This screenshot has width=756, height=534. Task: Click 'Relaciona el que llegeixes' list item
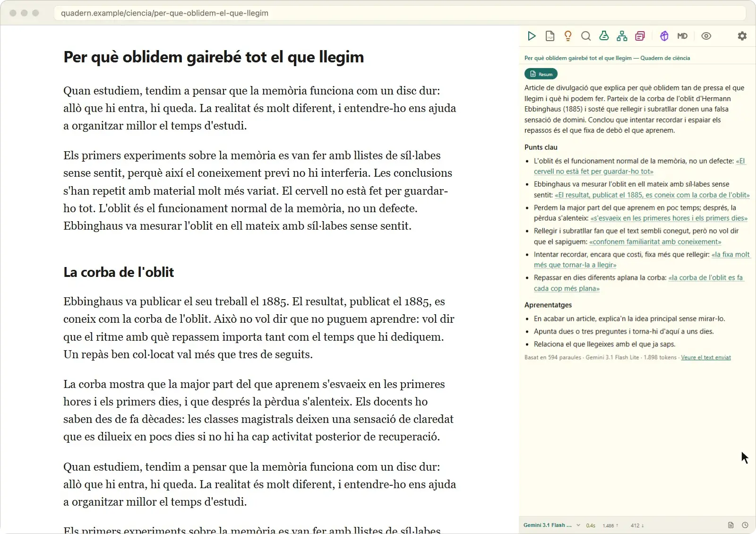[x=605, y=344]
